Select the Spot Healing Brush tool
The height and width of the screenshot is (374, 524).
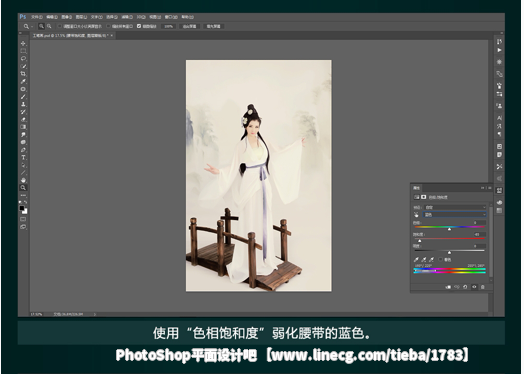[23, 89]
